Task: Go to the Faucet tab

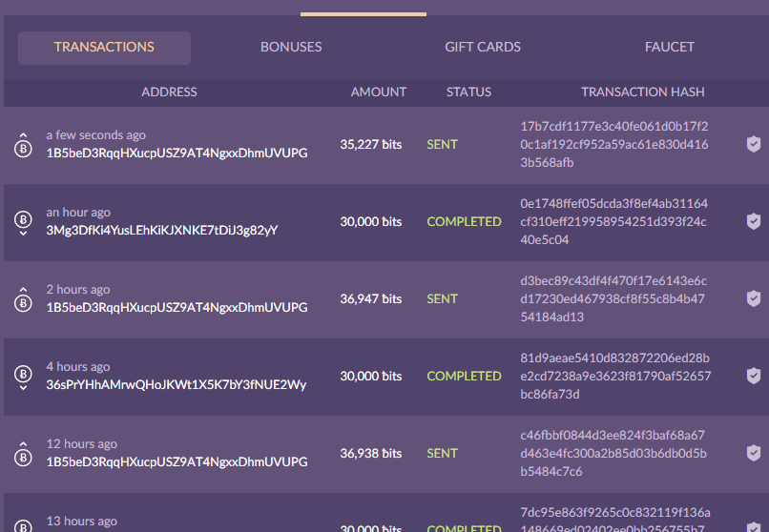Action: pyautogui.click(x=670, y=47)
